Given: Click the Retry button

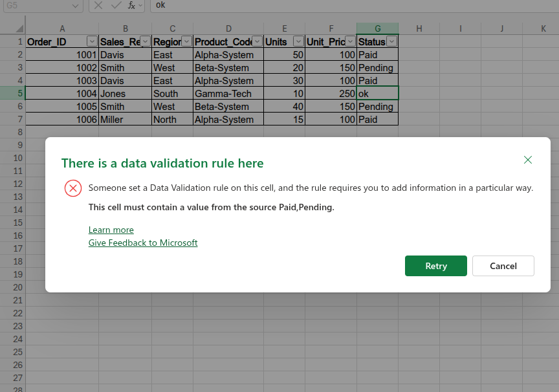Looking at the screenshot, I should tap(435, 265).
